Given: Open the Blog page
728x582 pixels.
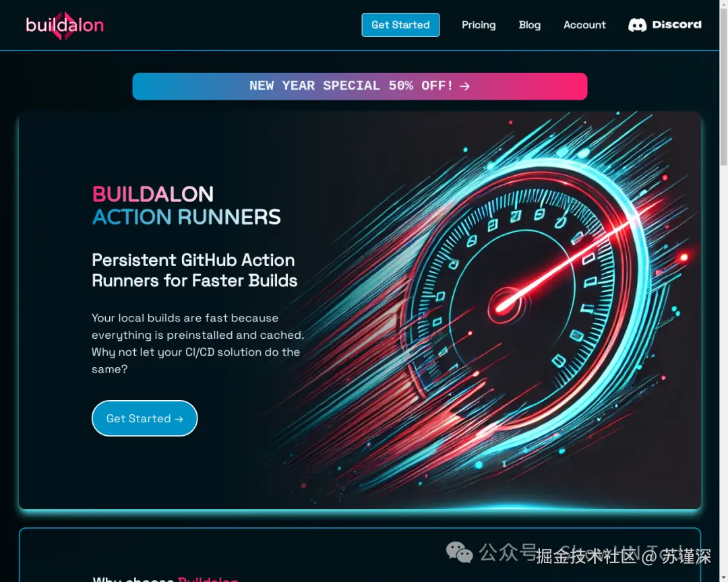Looking at the screenshot, I should pos(529,25).
